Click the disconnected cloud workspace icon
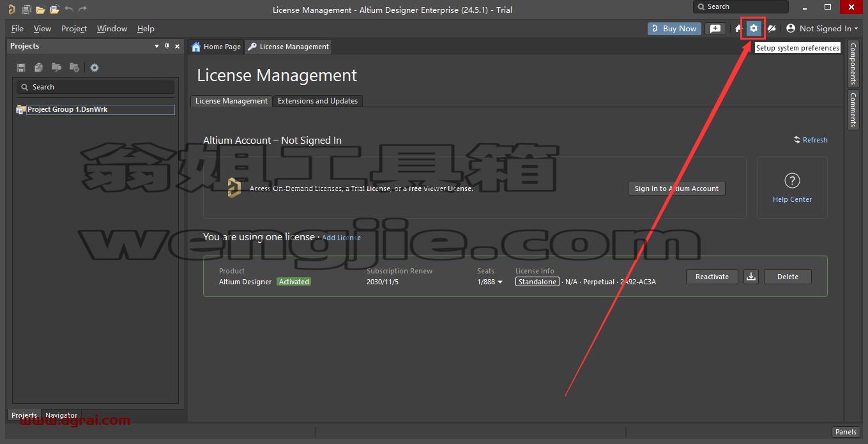868x444 pixels. tap(772, 29)
